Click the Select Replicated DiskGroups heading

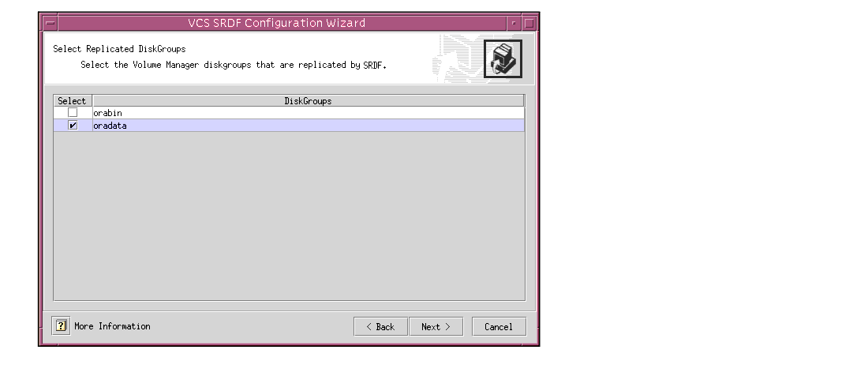(x=119, y=49)
